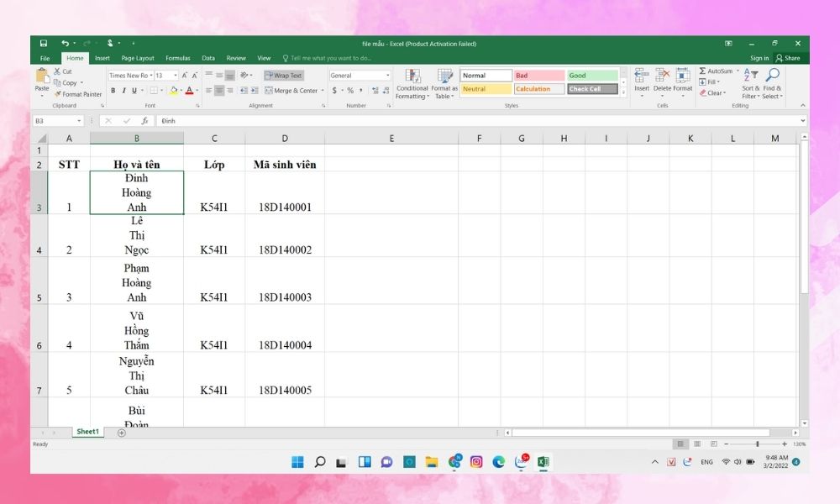Insert cells with the Insert button
Screen dimensions: 840x504
pos(642,81)
